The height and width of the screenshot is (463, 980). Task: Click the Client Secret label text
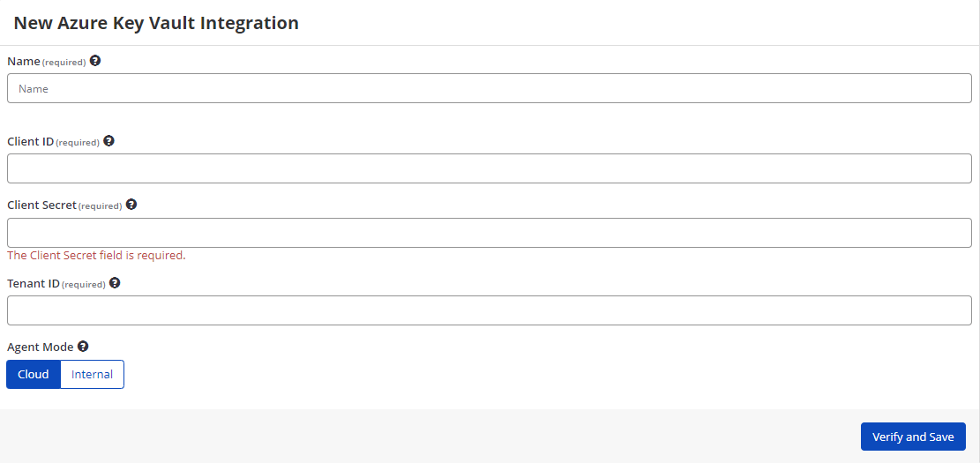41,205
